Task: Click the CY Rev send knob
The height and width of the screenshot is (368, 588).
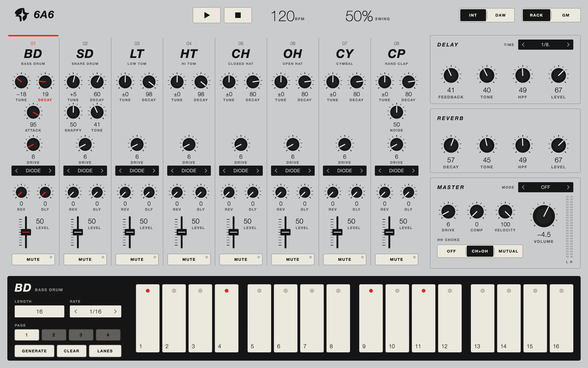Action: (333, 192)
